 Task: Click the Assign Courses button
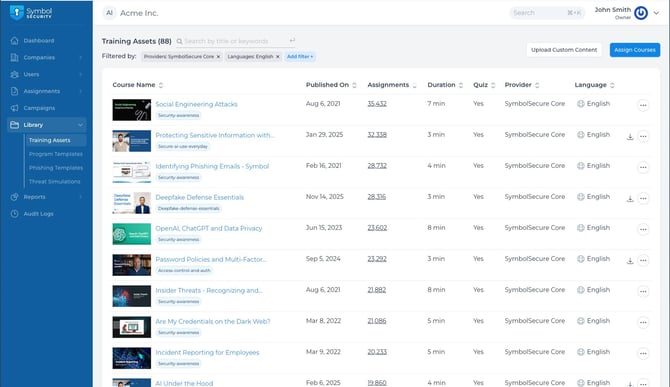click(x=635, y=50)
